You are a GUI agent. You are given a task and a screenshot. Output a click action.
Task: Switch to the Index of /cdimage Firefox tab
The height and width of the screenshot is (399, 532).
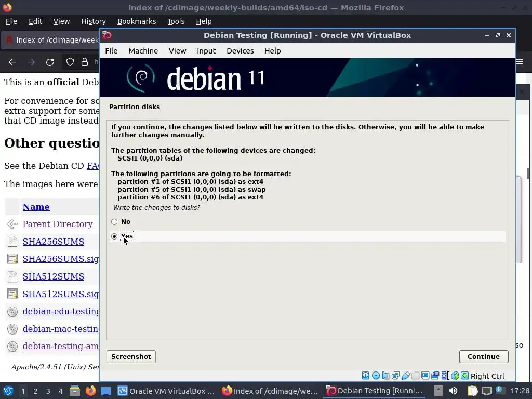[51, 40]
